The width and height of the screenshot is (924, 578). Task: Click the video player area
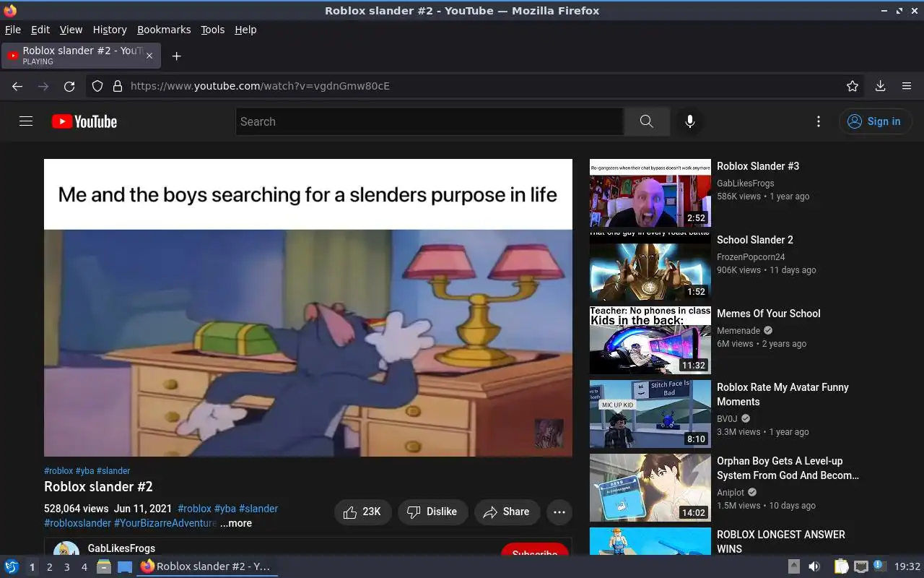308,308
